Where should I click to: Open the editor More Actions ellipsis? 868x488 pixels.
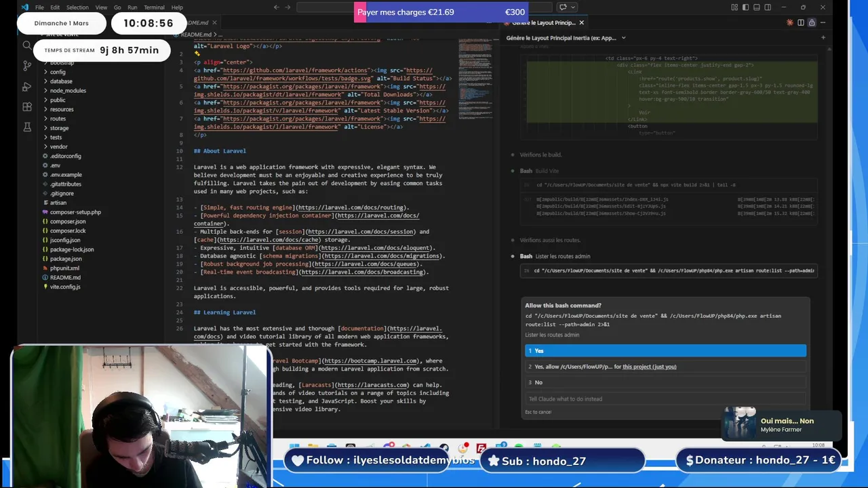click(823, 22)
